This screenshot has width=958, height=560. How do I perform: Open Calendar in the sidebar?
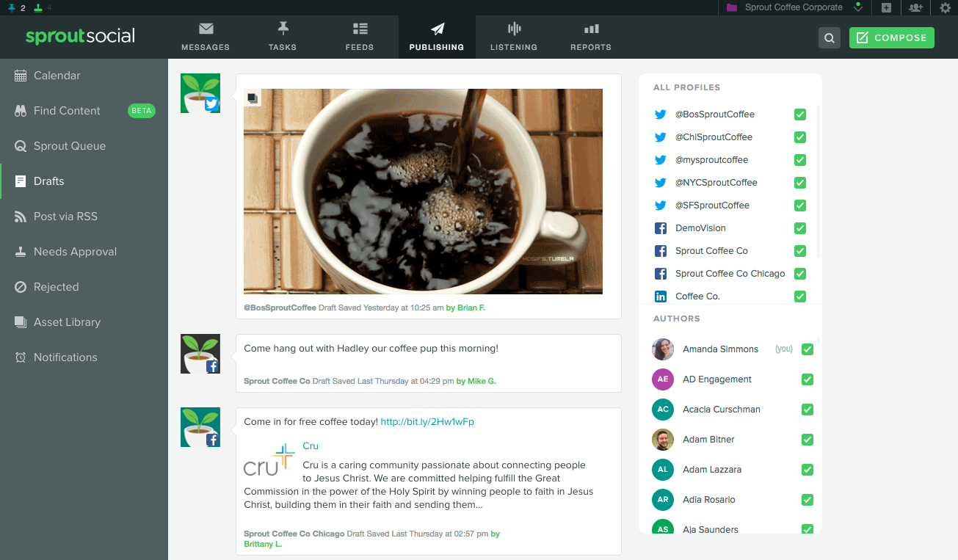pos(84,76)
